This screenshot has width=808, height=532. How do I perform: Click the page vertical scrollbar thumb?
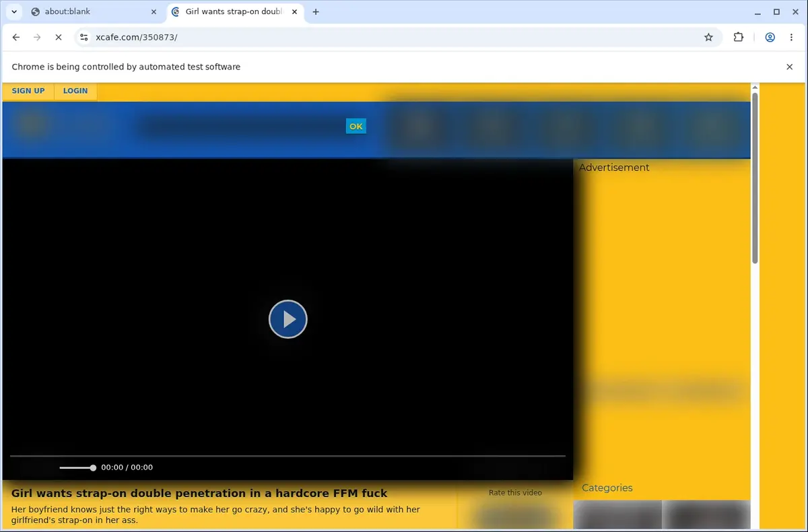(x=755, y=178)
